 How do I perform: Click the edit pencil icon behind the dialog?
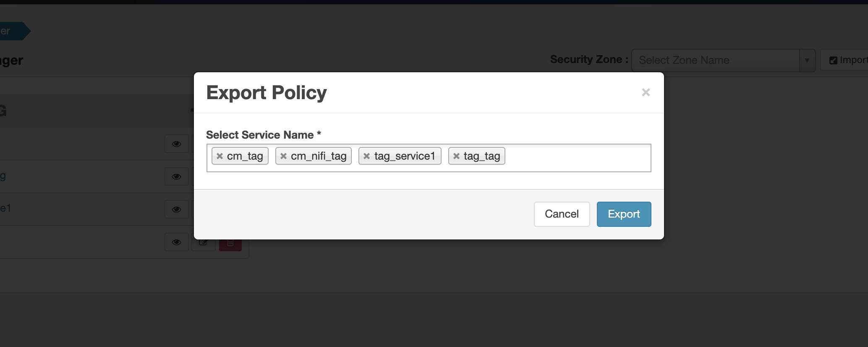point(204,243)
